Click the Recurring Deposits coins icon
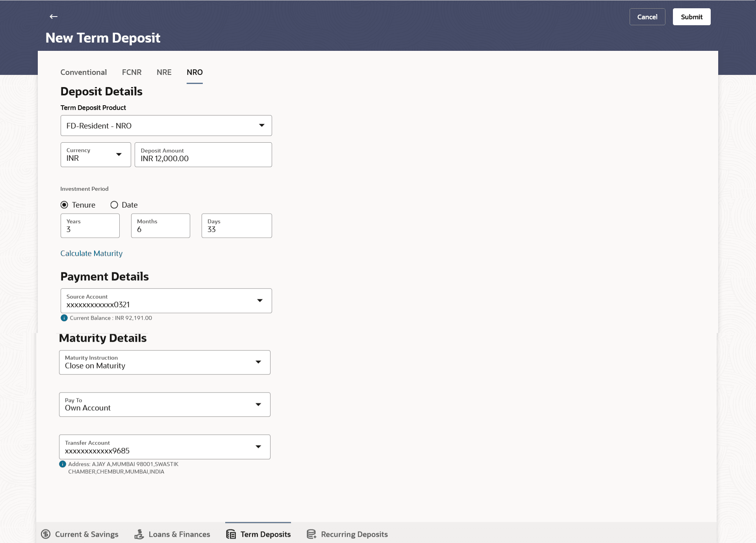 [x=311, y=534]
